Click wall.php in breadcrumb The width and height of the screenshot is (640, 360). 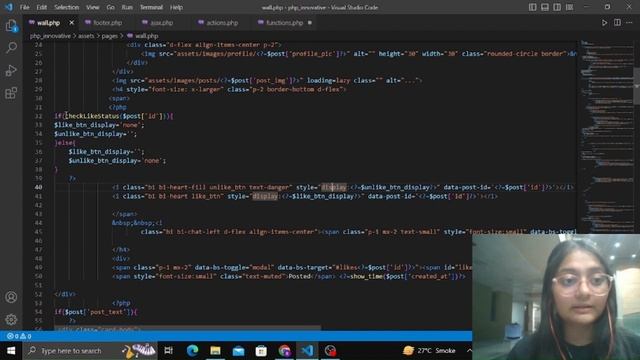(x=147, y=36)
